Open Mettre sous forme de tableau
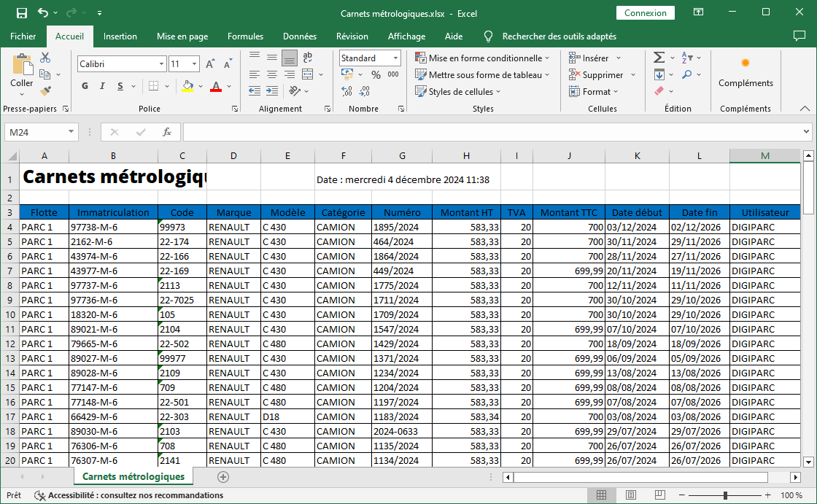 coord(482,74)
